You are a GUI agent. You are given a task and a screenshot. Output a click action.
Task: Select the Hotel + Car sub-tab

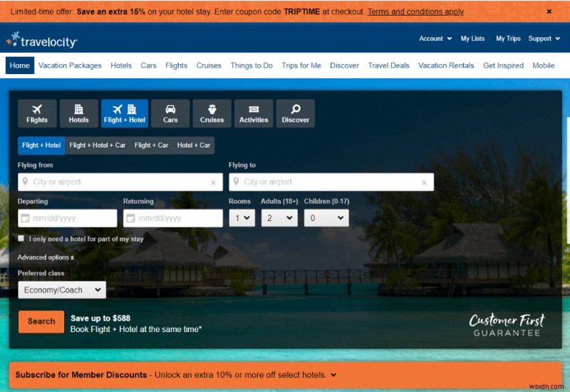tap(194, 145)
